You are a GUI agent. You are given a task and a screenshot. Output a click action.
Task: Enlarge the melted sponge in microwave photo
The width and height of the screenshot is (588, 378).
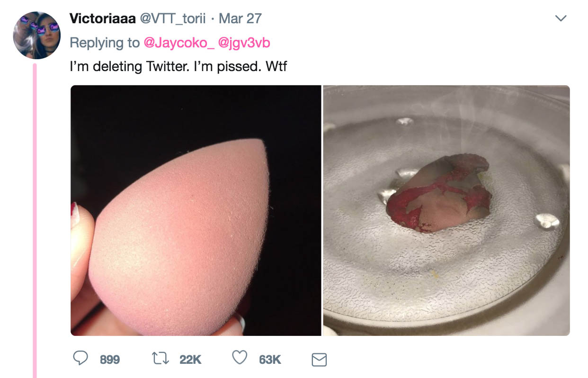(x=446, y=210)
